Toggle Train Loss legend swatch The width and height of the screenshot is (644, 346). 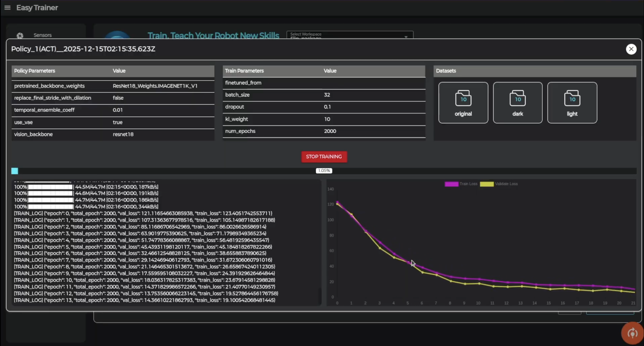coord(451,184)
